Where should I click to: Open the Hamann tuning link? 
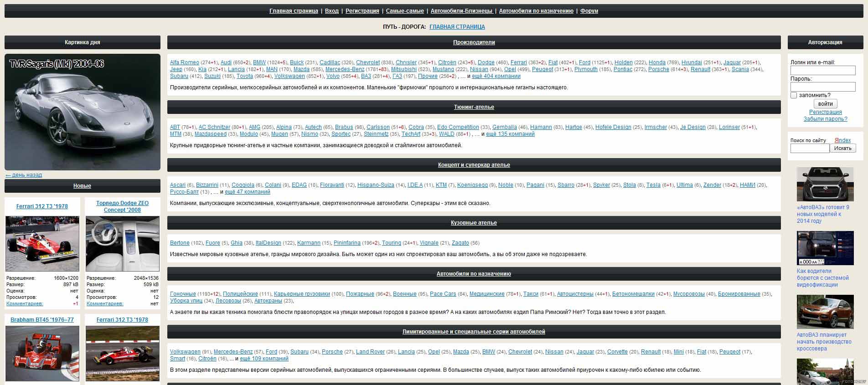541,127
